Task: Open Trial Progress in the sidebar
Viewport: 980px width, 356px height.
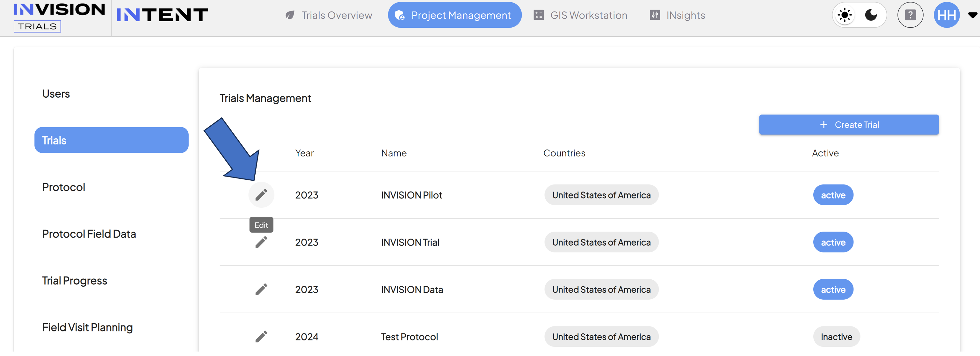Action: (75, 280)
